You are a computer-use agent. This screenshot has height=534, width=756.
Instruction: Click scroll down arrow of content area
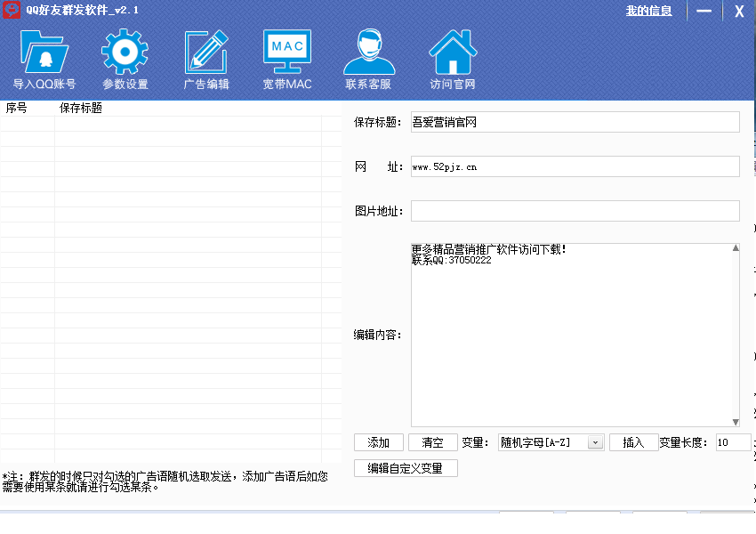pos(736,422)
